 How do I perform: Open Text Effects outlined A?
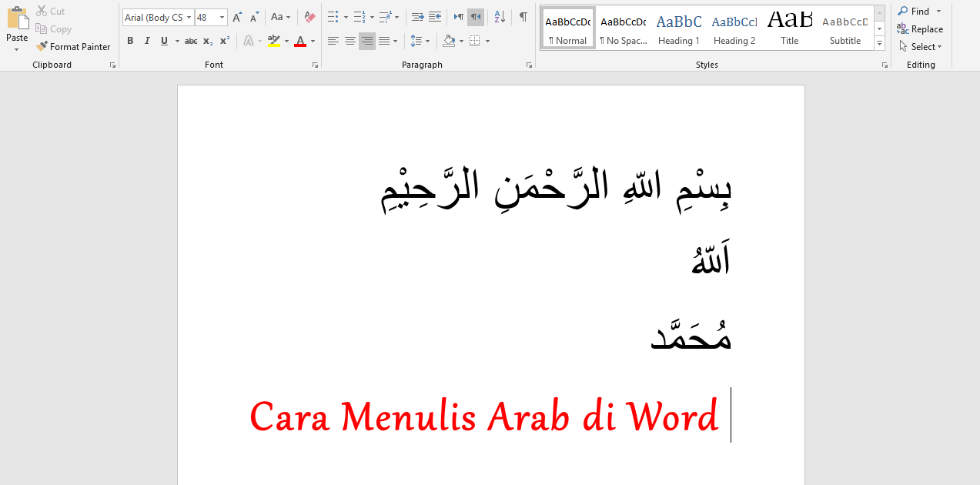coord(248,41)
